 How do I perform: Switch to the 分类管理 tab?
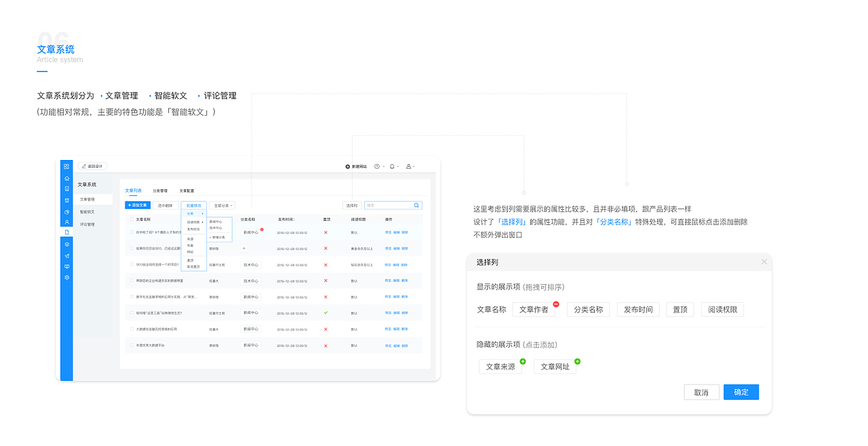[161, 190]
